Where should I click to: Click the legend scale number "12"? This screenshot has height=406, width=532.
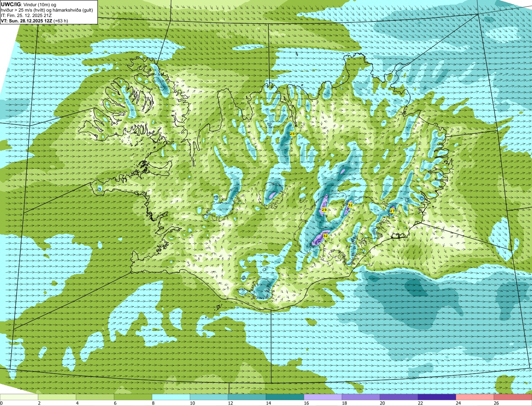(230, 403)
